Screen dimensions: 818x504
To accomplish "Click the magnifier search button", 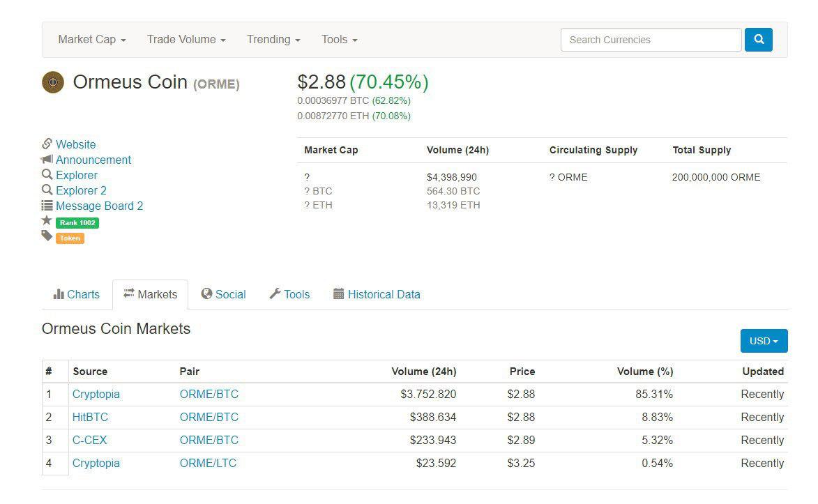I will [x=759, y=40].
